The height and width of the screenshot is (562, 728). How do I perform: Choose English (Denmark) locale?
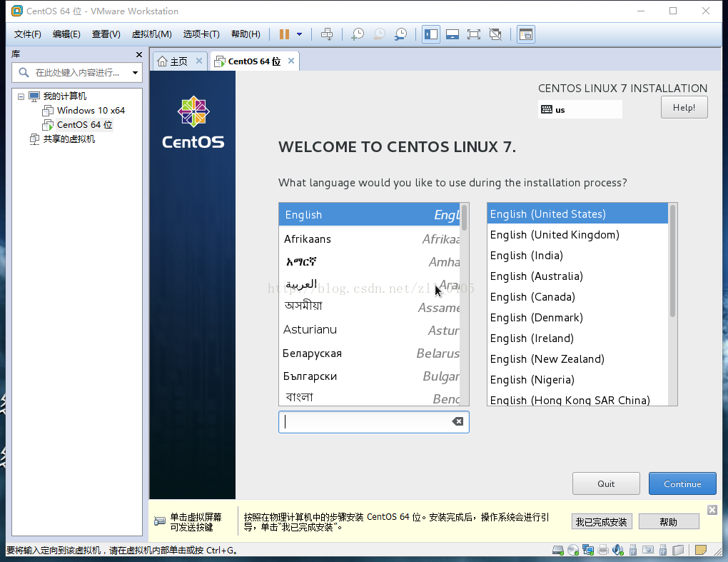[x=577, y=318]
